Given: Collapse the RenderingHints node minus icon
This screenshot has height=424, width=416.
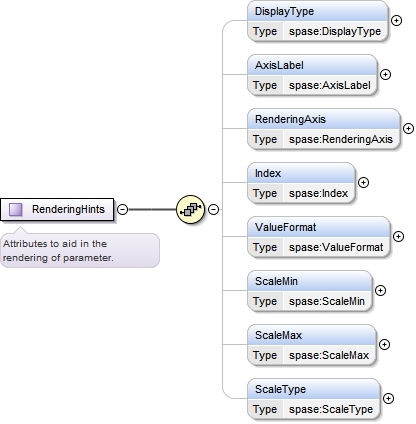Looking at the screenshot, I should tap(123, 209).
